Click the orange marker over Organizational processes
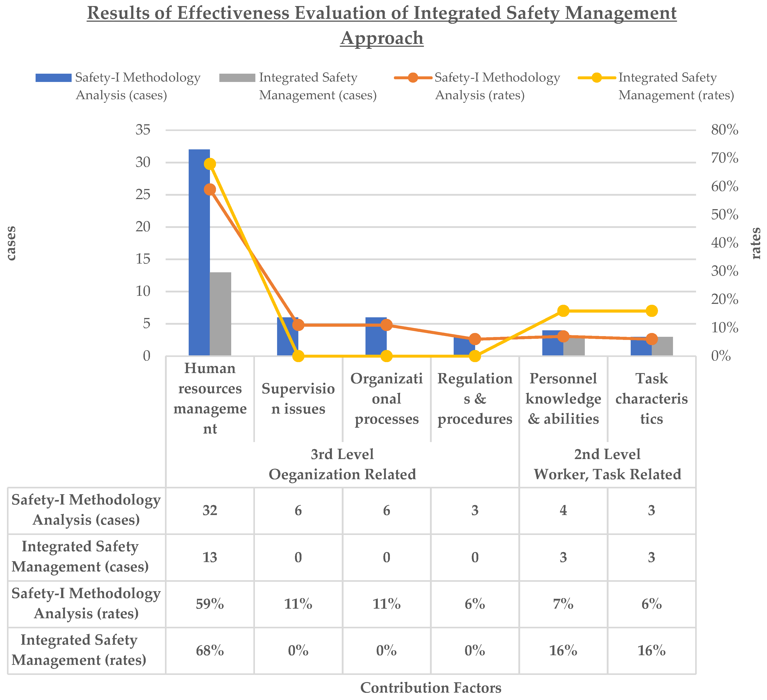Screen dimensions: 767x700 coord(387,325)
